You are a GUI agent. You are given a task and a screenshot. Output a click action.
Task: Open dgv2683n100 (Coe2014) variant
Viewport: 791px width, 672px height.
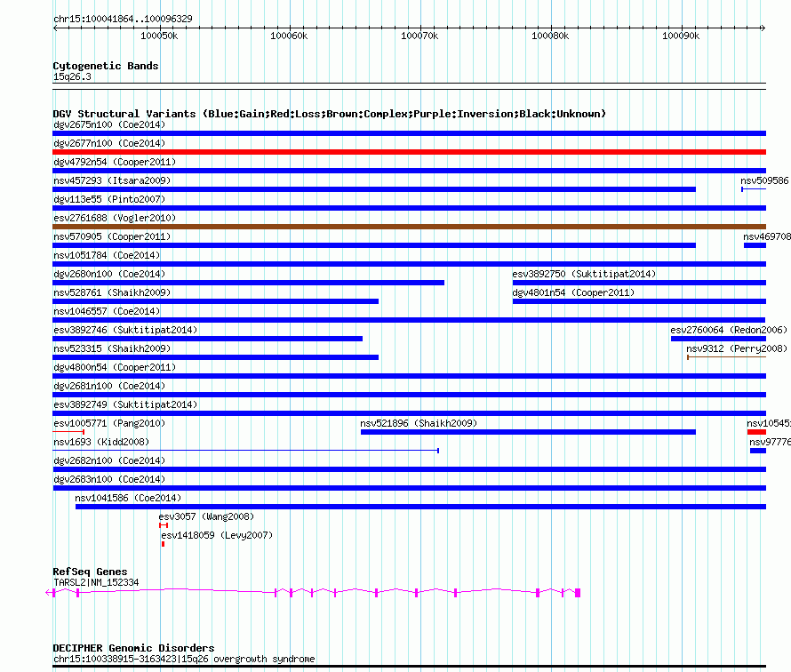(109, 479)
